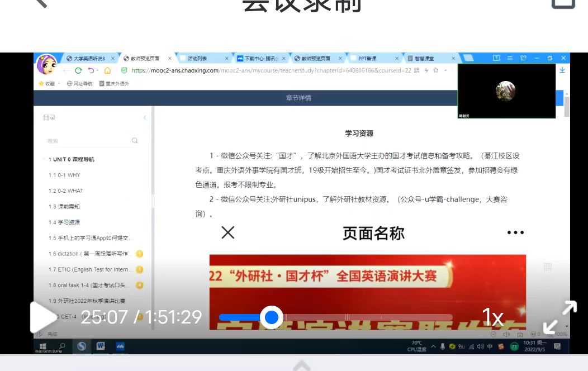588x371 pixels.
Task: Open the Windows Start menu
Action: pyautogui.click(x=42, y=346)
